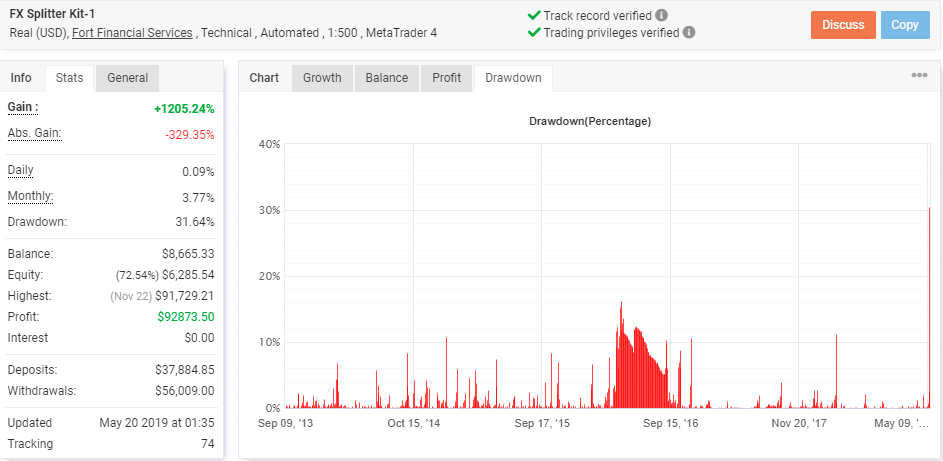The height and width of the screenshot is (461, 943).
Task: Click the tall drawdown spike near May 2019
Action: pos(929,307)
